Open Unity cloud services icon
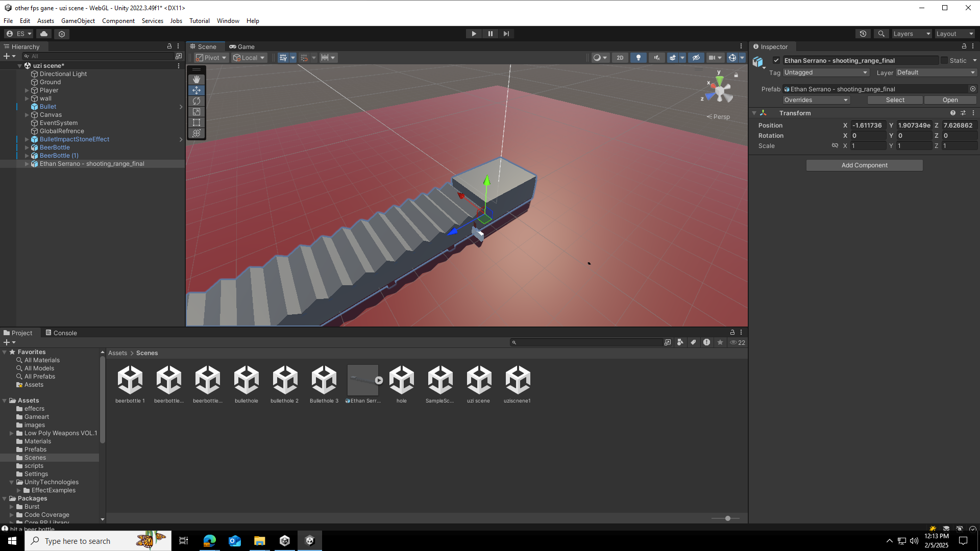Viewport: 980px width, 551px height. (44, 34)
